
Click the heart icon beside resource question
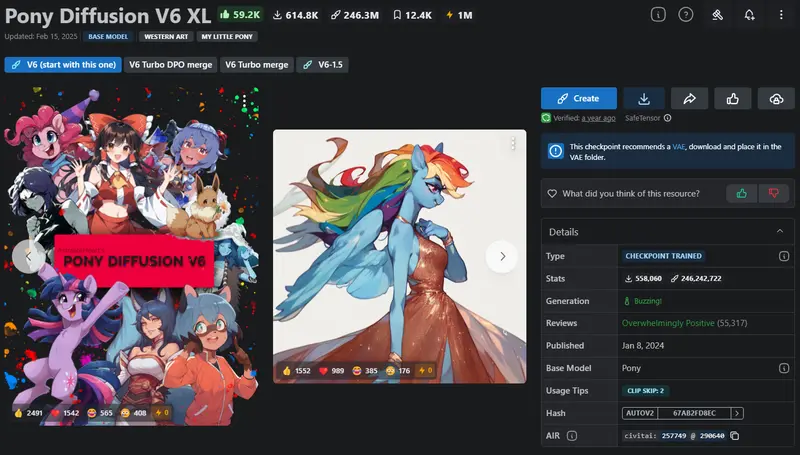point(552,193)
